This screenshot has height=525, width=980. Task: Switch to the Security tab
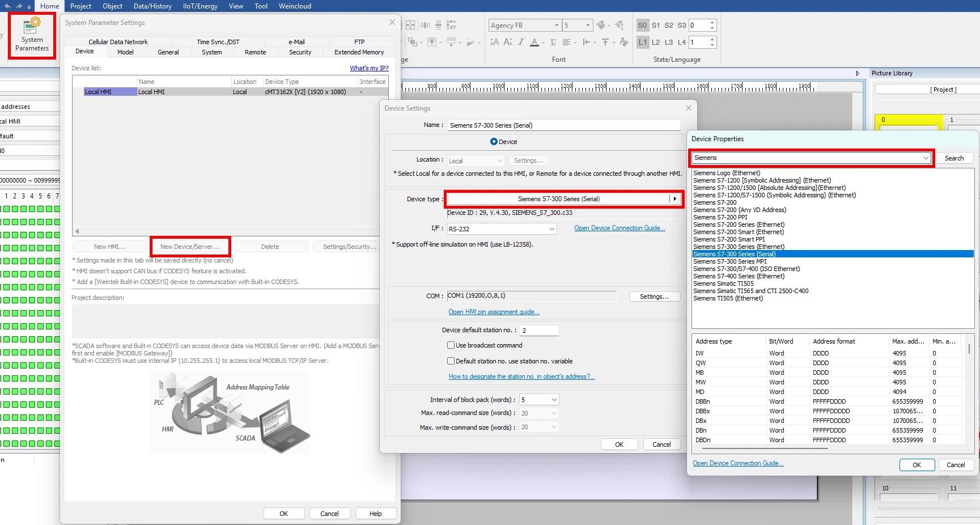300,52
